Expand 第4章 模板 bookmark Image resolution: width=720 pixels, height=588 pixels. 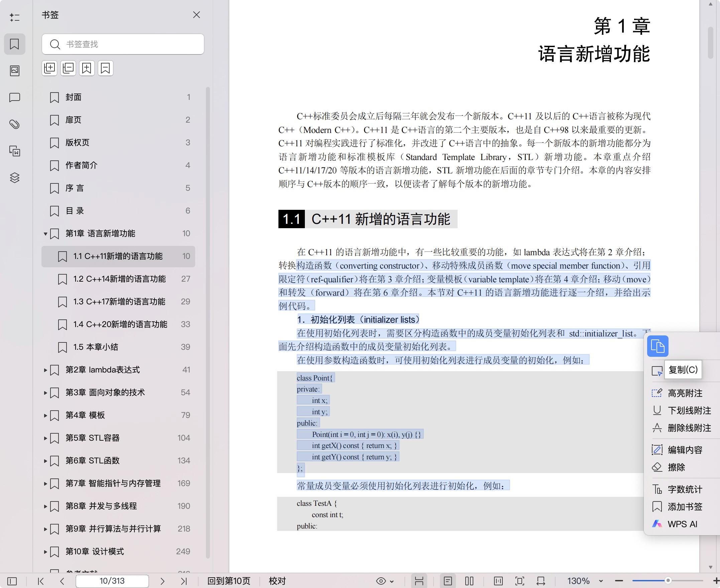coord(45,416)
